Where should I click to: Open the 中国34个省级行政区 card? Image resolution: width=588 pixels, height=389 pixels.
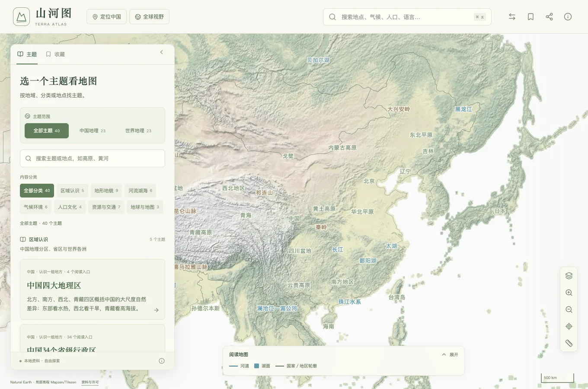click(93, 338)
